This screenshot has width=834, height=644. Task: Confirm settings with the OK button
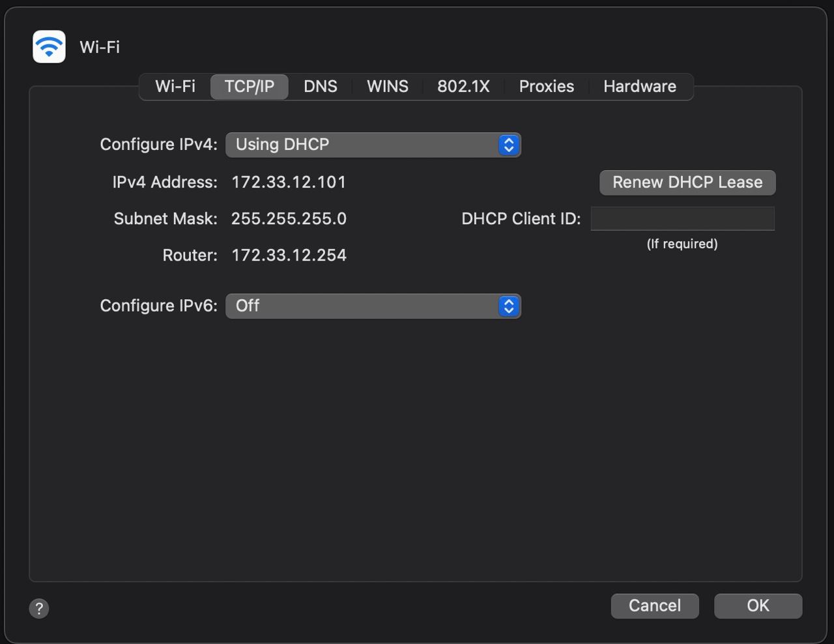[x=758, y=606]
